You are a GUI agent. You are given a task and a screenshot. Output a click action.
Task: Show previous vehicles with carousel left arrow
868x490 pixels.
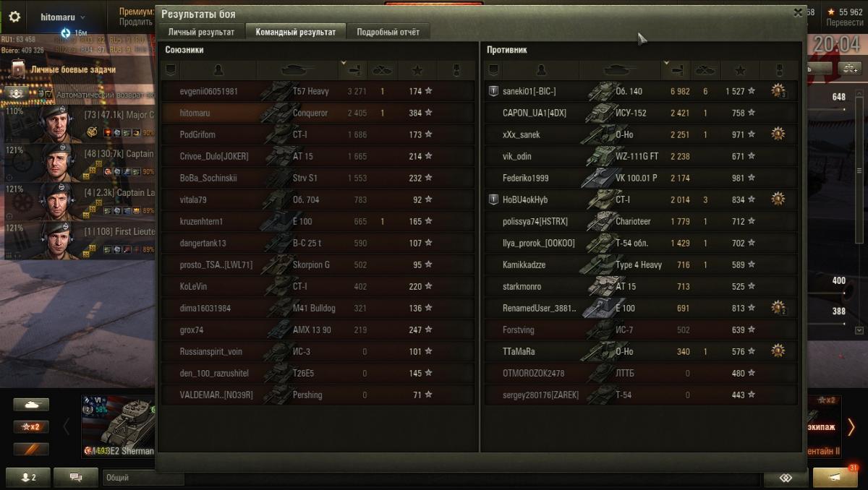[67, 426]
